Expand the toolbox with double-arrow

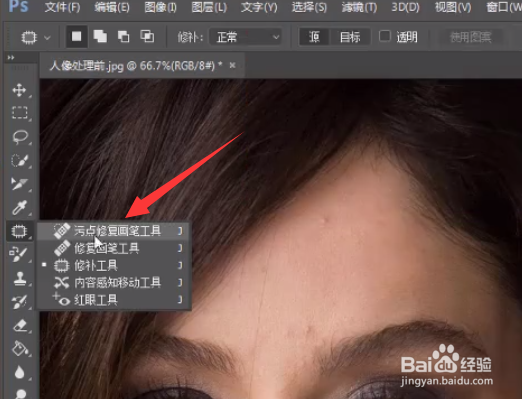pos(11,58)
